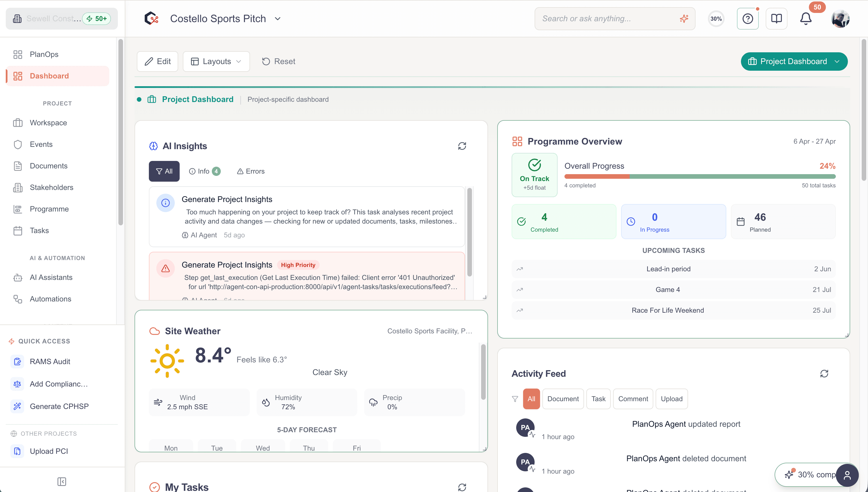Screen dimensions: 868x492
Task: Open the Project Dashboard selector
Action: click(794, 61)
